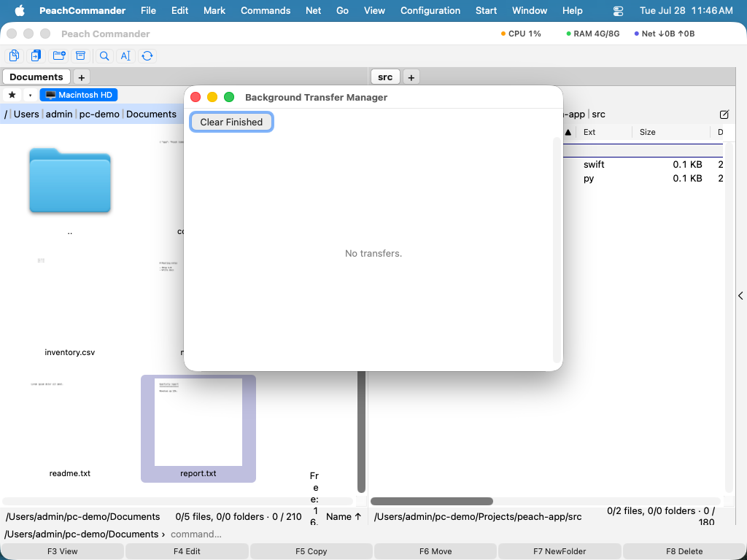The width and height of the screenshot is (747, 560).
Task: Open the View menu
Action: 374,10
